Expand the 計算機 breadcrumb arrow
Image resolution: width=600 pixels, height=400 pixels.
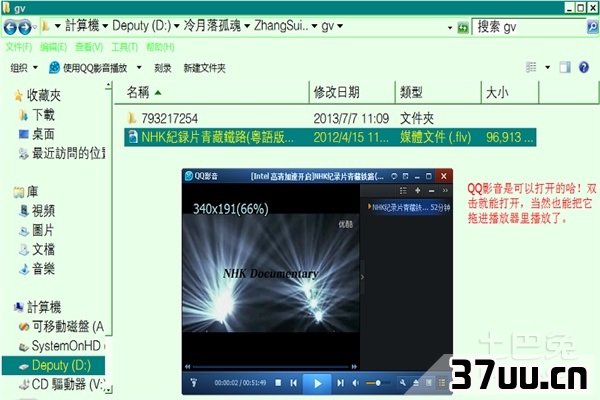tap(105, 26)
